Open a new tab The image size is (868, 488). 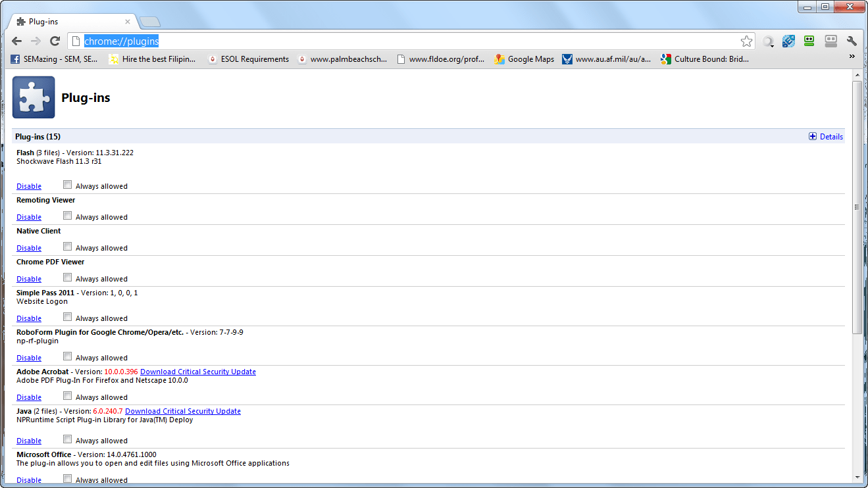pyautogui.click(x=150, y=22)
